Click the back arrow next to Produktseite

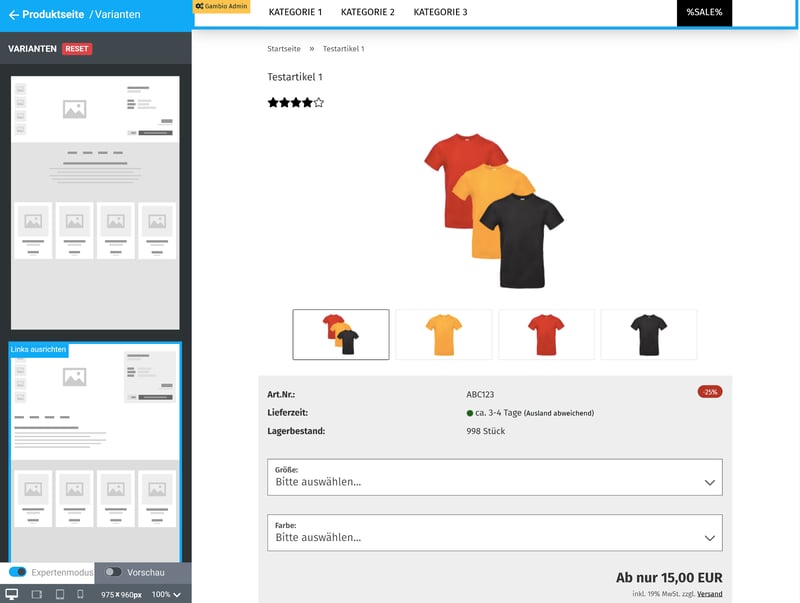(x=14, y=15)
